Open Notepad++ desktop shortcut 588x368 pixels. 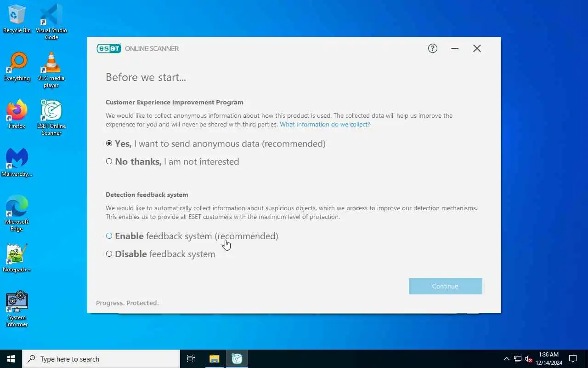coord(17,259)
